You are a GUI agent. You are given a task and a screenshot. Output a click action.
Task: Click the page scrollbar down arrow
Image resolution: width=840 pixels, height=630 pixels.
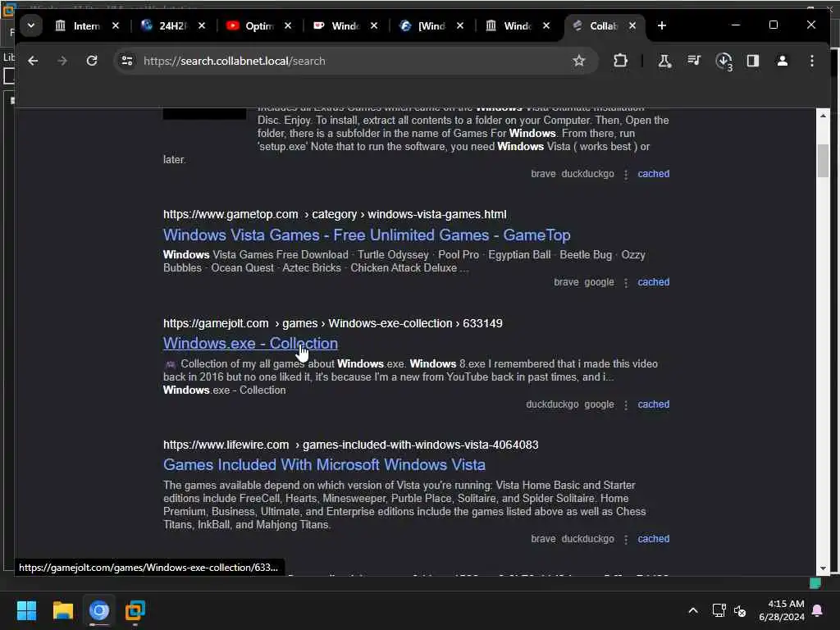tap(823, 568)
